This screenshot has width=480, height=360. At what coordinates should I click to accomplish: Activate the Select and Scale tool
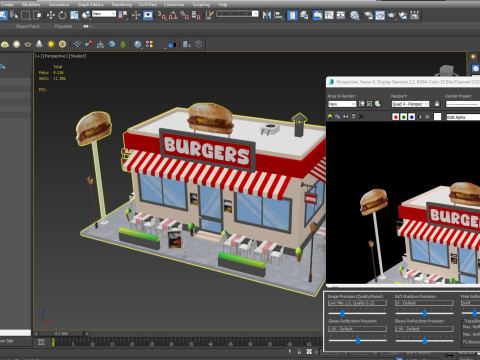click(74, 15)
